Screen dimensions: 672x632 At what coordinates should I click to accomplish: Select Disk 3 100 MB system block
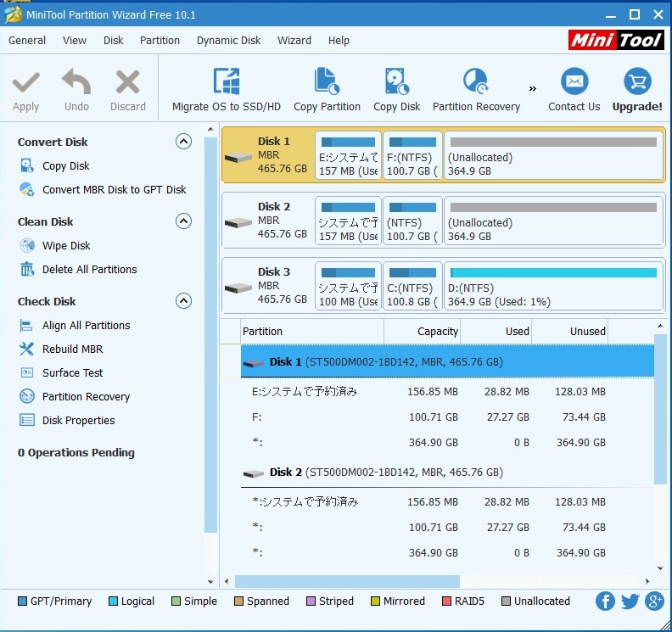pos(348,285)
